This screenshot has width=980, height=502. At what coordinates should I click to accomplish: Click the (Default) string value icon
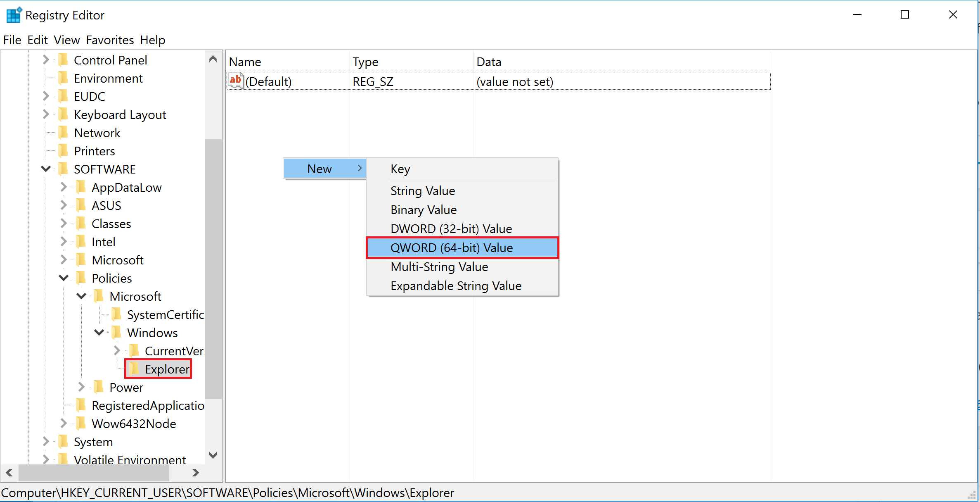[236, 81]
